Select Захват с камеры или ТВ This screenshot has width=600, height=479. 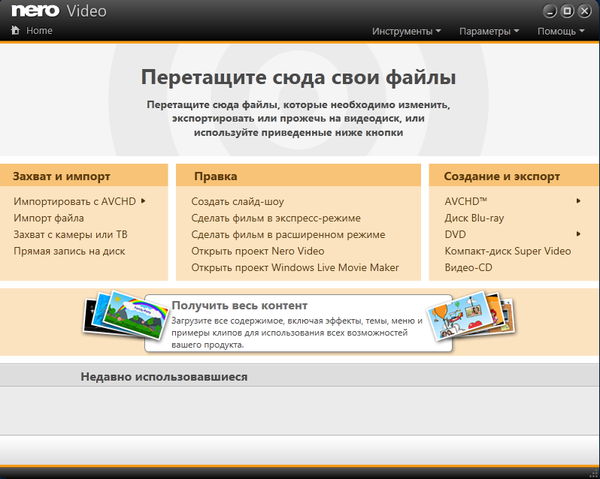pyautogui.click(x=70, y=234)
